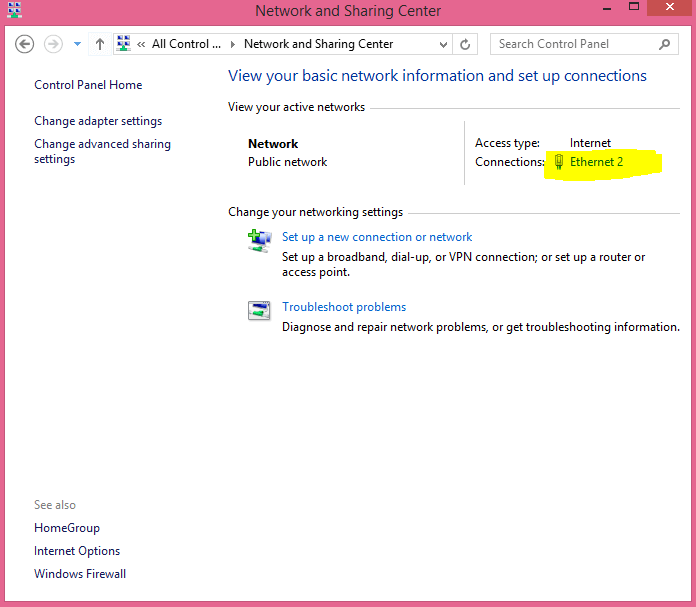Screen dimensions: 696x607
Task: Click the Forward navigation arrow
Action: pos(53,44)
